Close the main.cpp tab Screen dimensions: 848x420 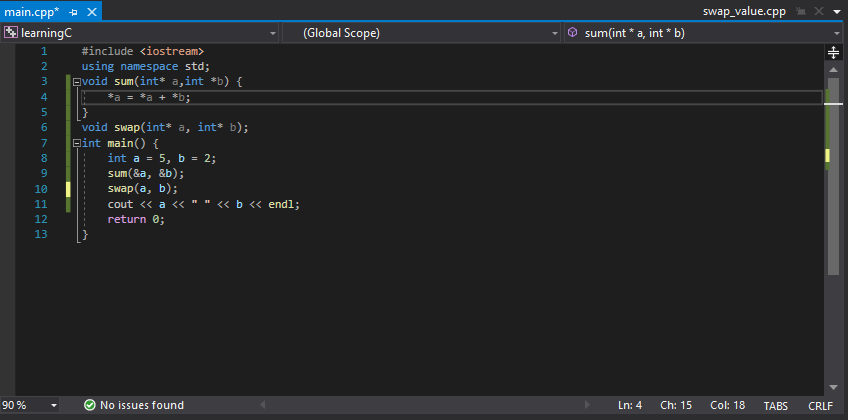pos(91,11)
